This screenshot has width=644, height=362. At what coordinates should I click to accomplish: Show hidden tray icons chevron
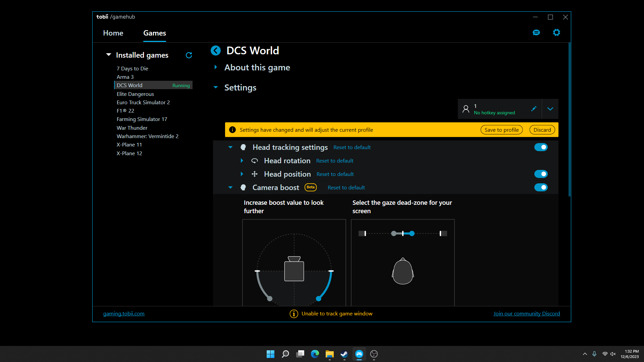[585, 354]
